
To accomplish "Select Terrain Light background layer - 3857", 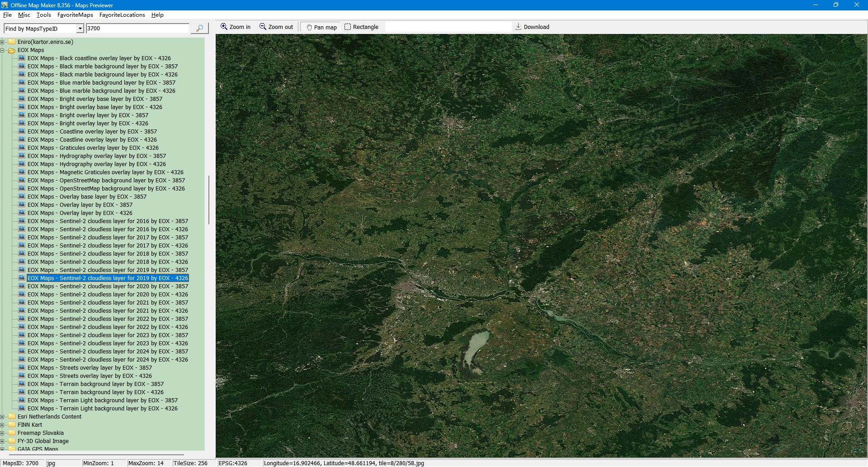I will (102, 400).
